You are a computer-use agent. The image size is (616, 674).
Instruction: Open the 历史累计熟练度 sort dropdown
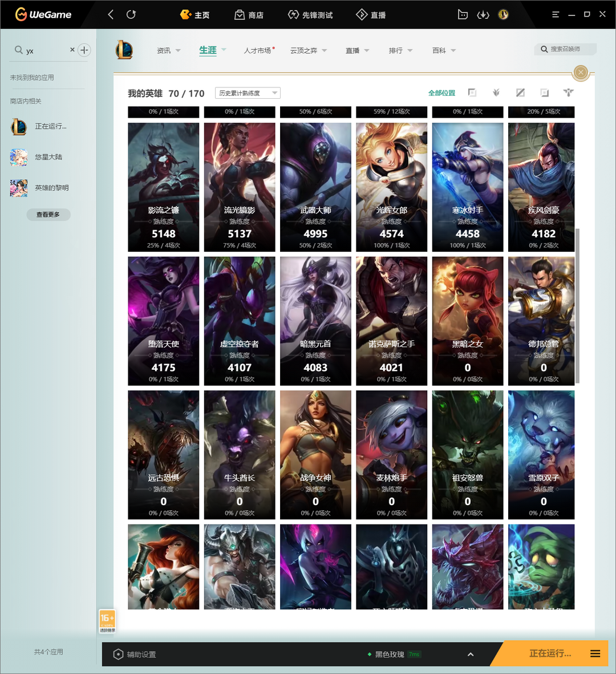coord(248,93)
